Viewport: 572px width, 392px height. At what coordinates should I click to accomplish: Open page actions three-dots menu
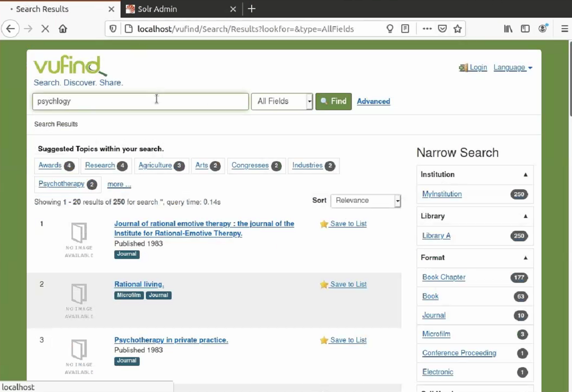[x=427, y=29]
